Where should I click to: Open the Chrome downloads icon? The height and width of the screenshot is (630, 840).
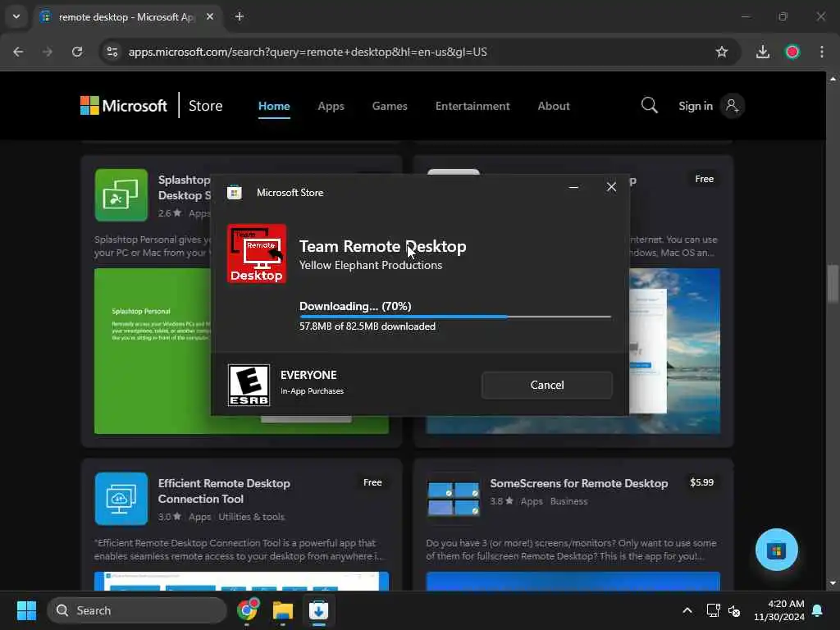pos(762,52)
